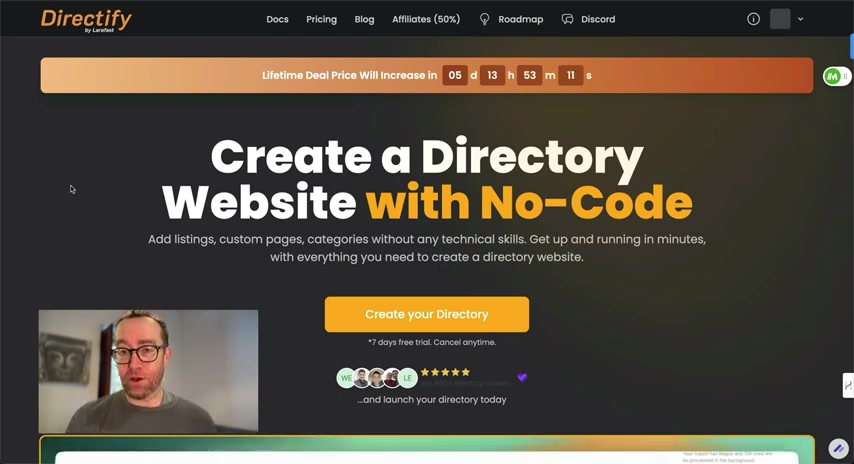Click the product preview image at bottom

point(427,450)
